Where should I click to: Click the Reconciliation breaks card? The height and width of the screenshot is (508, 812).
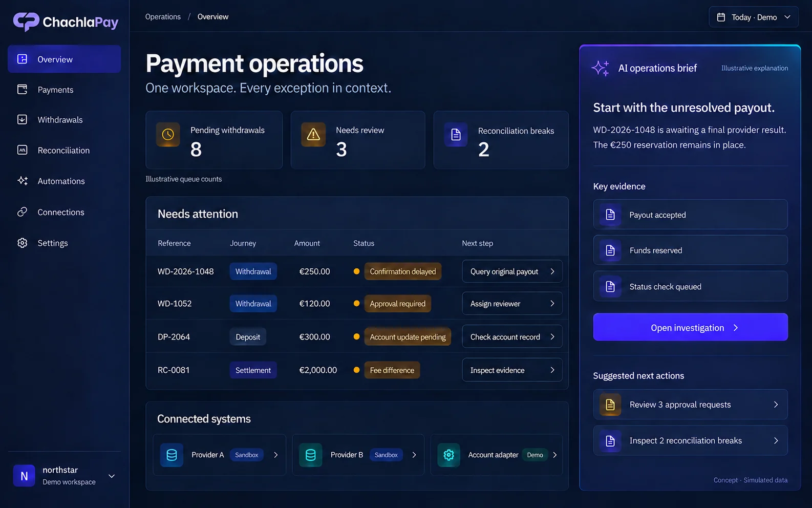501,140
